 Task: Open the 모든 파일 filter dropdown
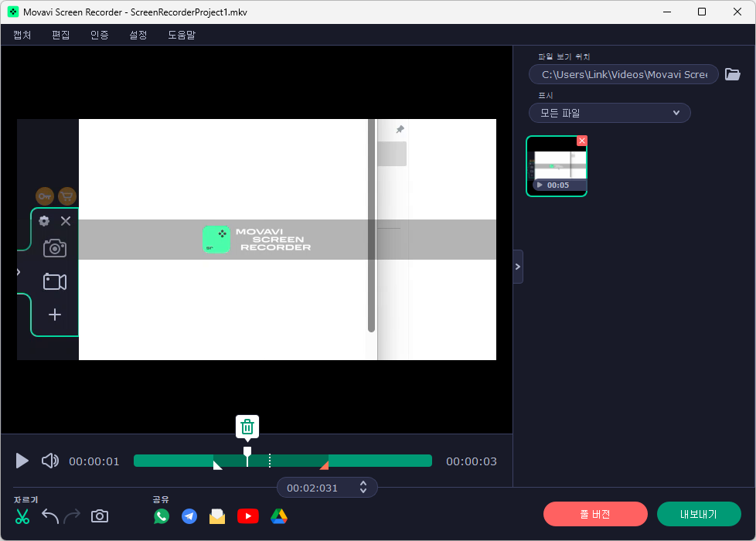(609, 113)
